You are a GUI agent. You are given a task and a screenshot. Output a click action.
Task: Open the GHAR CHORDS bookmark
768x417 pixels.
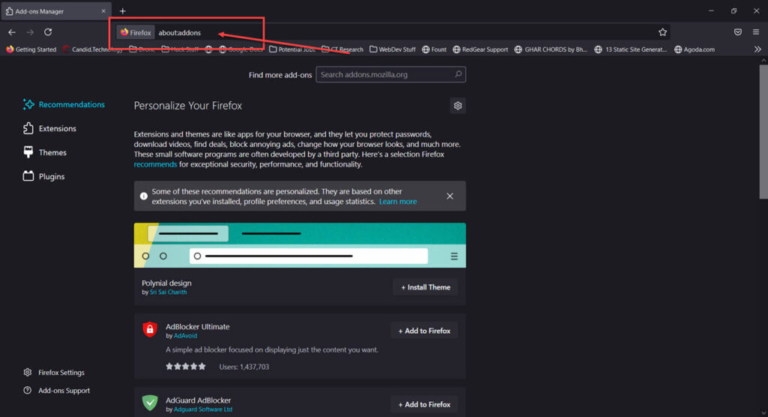(x=551, y=49)
